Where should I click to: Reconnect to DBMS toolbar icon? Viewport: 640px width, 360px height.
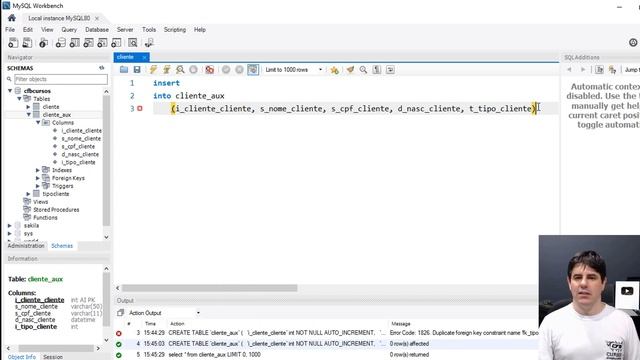(149, 43)
